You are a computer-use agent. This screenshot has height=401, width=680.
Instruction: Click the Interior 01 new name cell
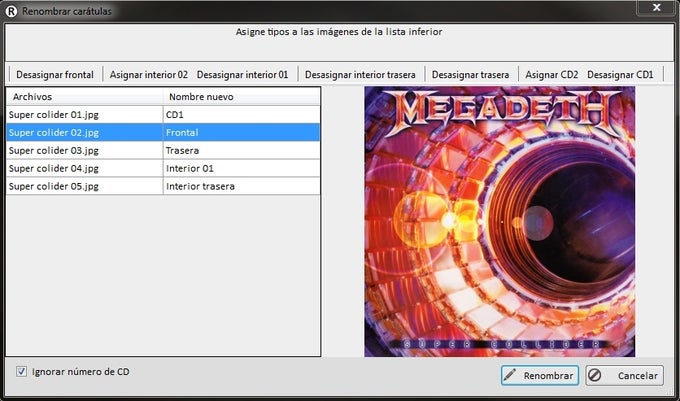click(242, 168)
